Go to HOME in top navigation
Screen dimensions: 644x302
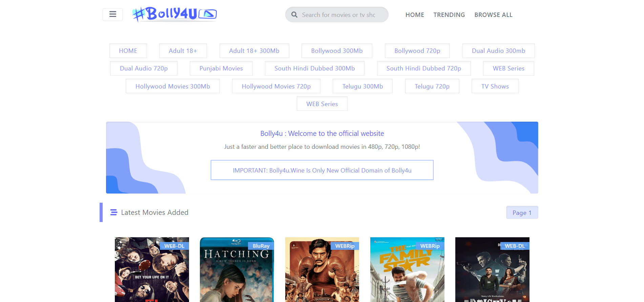415,15
